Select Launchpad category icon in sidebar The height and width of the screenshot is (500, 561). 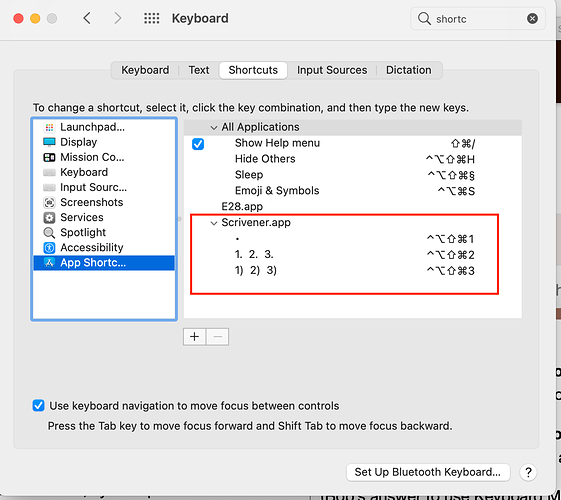49,127
